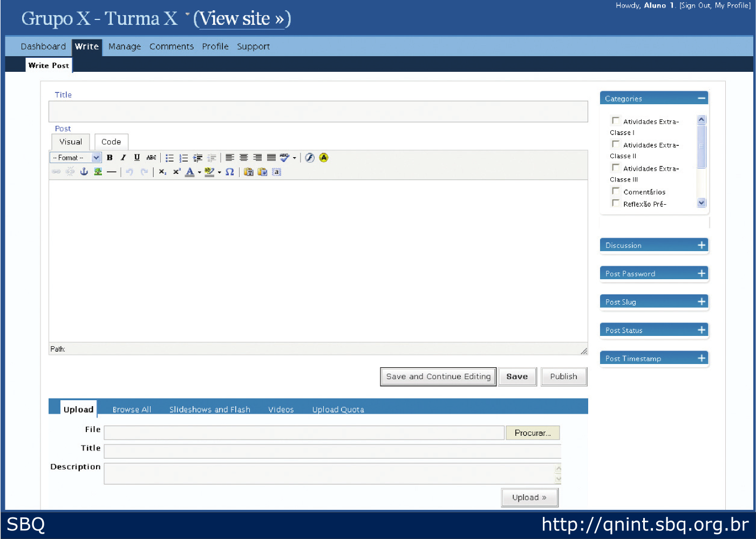The width and height of the screenshot is (756, 539).
Task: Open the Manage menu
Action: 125,46
